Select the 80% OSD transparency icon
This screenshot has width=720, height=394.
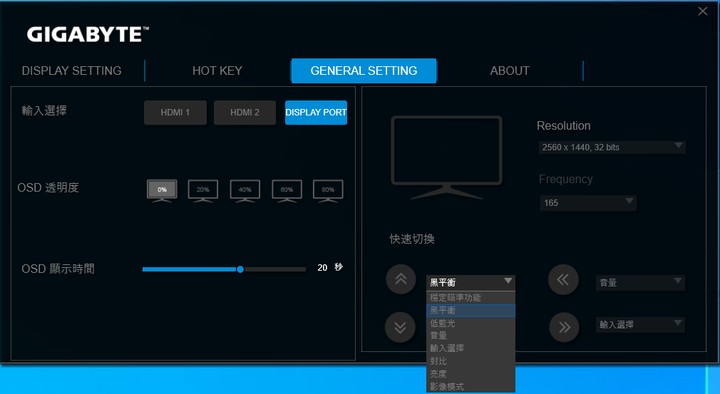click(x=328, y=191)
